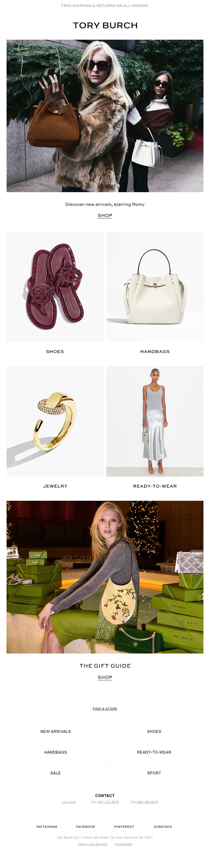Open the white bucket handbag image
Image resolution: width=210 pixels, height=868 pixels.
[x=155, y=287]
